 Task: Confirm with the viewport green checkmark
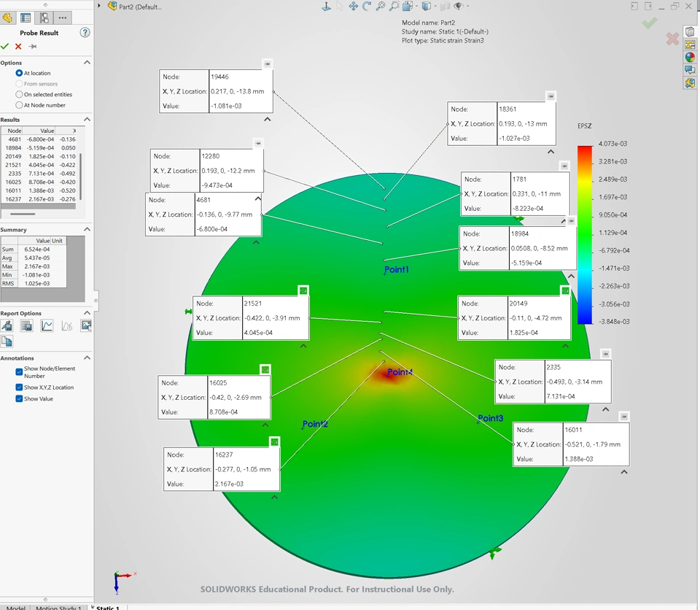click(x=650, y=23)
